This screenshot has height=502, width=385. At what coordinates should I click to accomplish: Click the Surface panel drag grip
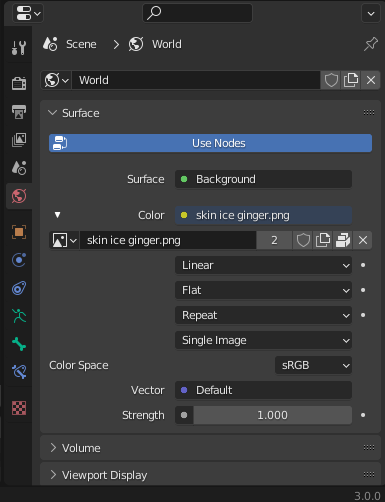click(369, 113)
